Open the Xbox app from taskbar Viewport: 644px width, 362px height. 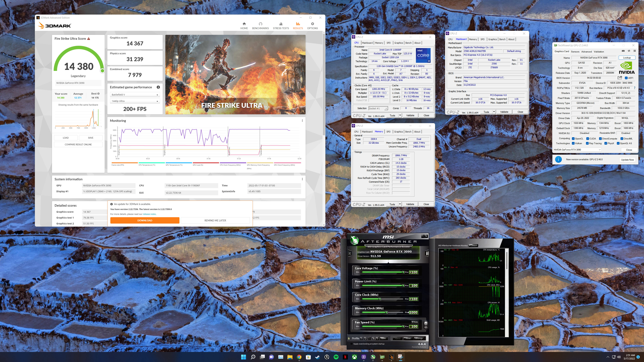click(355, 357)
